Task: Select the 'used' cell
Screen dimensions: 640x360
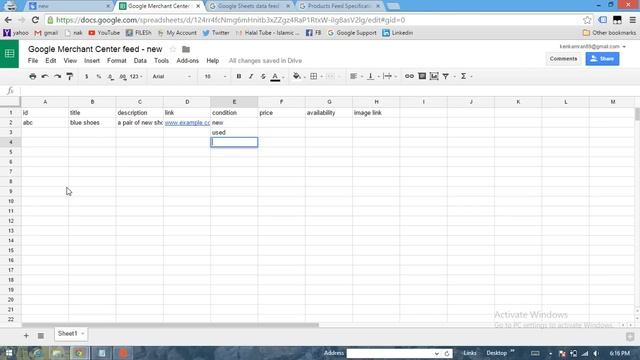Action: point(234,132)
